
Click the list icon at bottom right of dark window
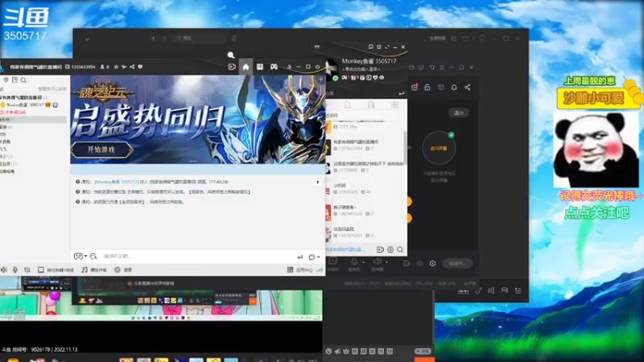[x=518, y=290]
